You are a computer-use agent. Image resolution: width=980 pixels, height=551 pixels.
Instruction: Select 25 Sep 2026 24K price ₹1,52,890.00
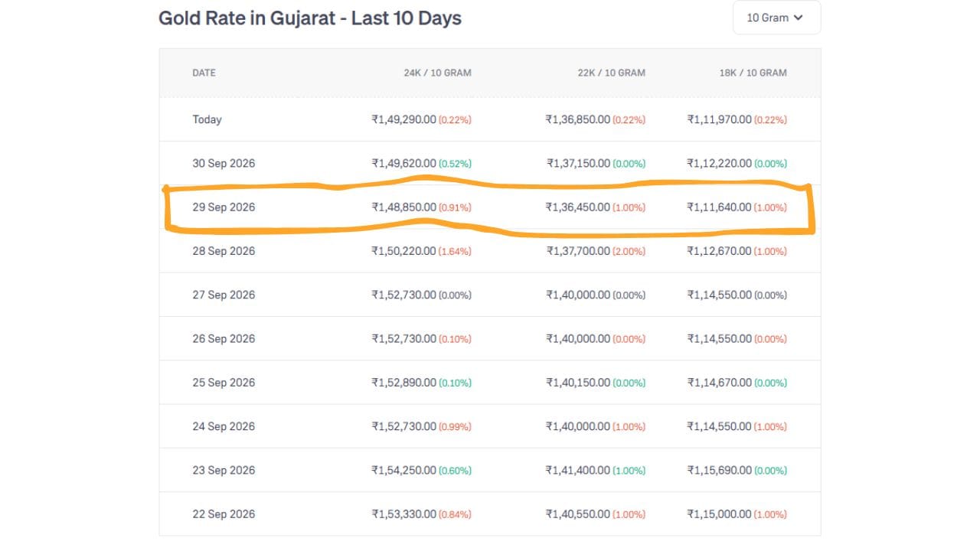(x=403, y=383)
